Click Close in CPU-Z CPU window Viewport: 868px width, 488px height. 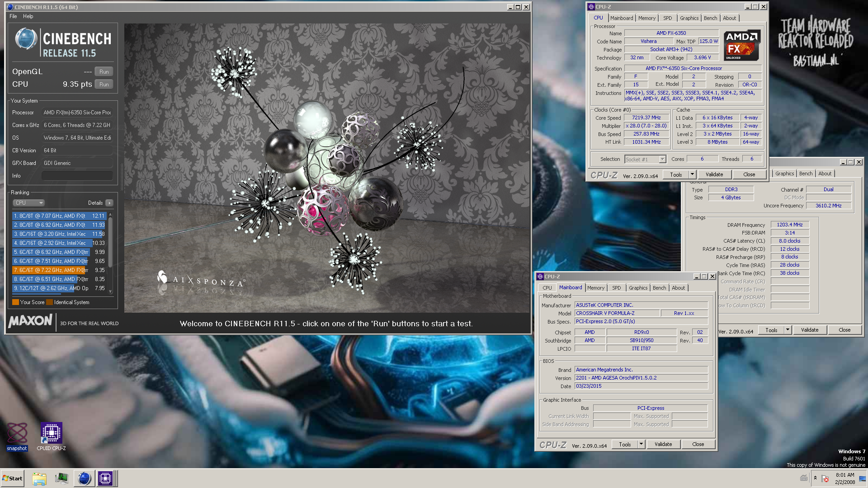coord(749,175)
